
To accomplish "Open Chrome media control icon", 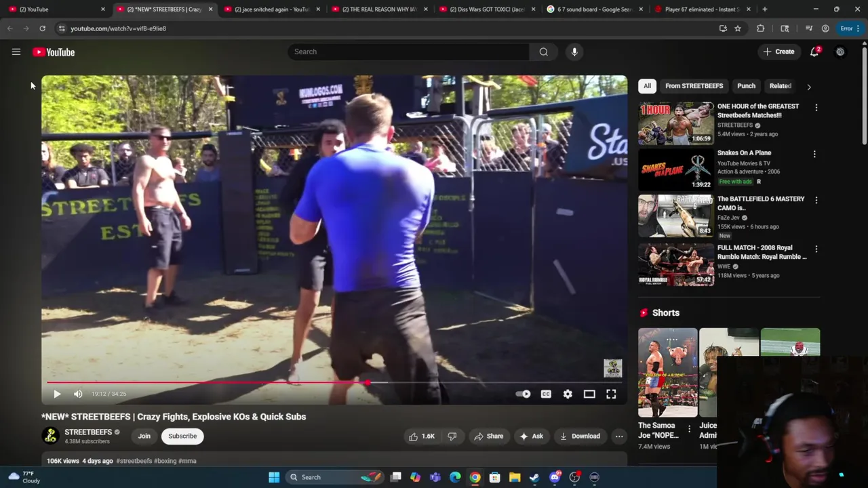I will point(809,28).
